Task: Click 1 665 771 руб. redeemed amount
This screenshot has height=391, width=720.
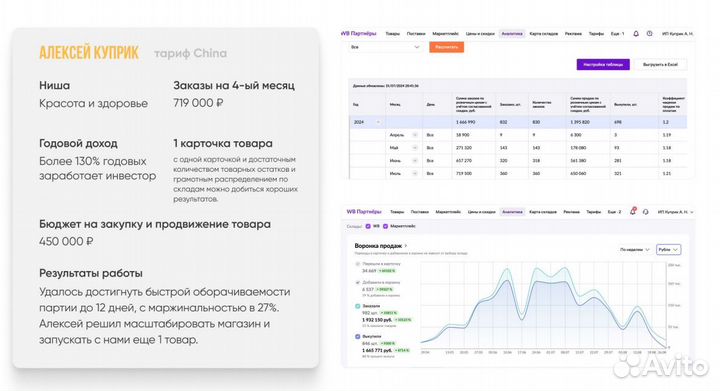Action: [x=377, y=350]
